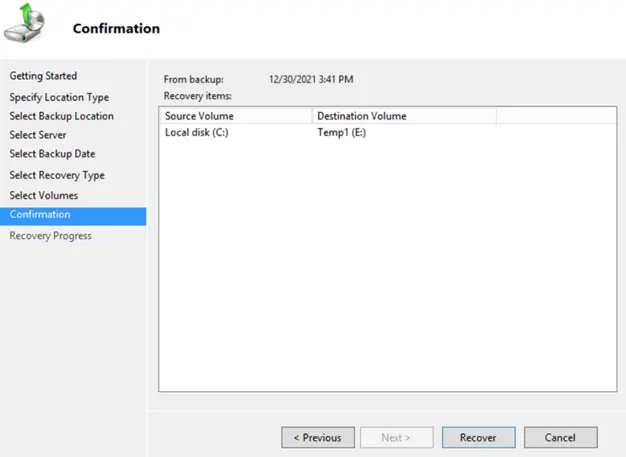Switch to the Select Volumes step
Screen dimensions: 626x457
(x=43, y=195)
